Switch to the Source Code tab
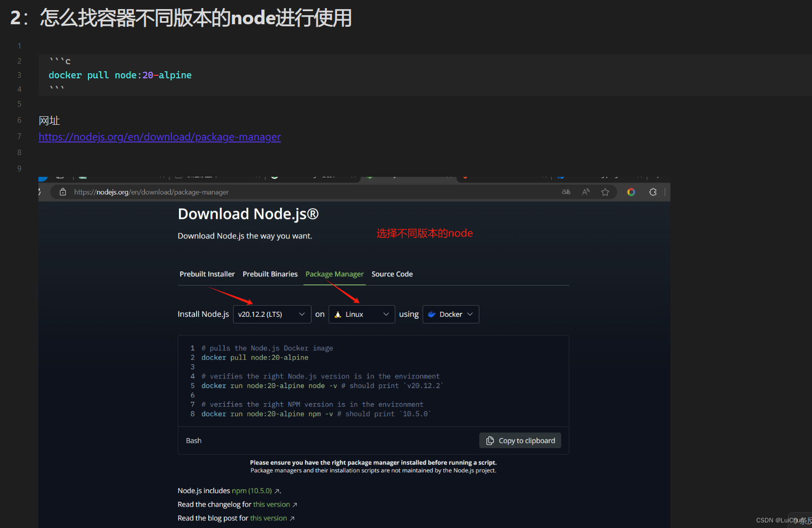This screenshot has height=528, width=812. coord(392,274)
